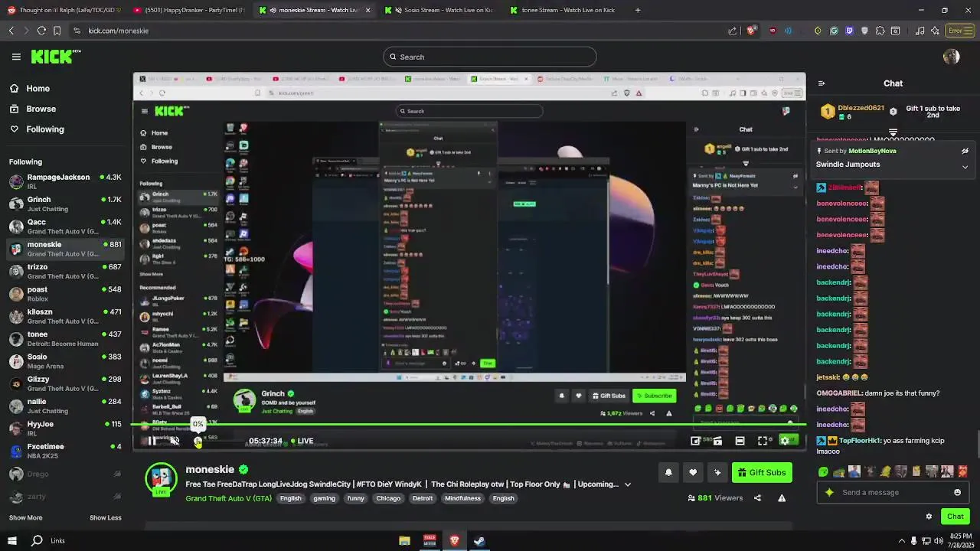Image resolution: width=980 pixels, height=551 pixels.
Task: Share the moneskie stream
Action: pos(757,498)
